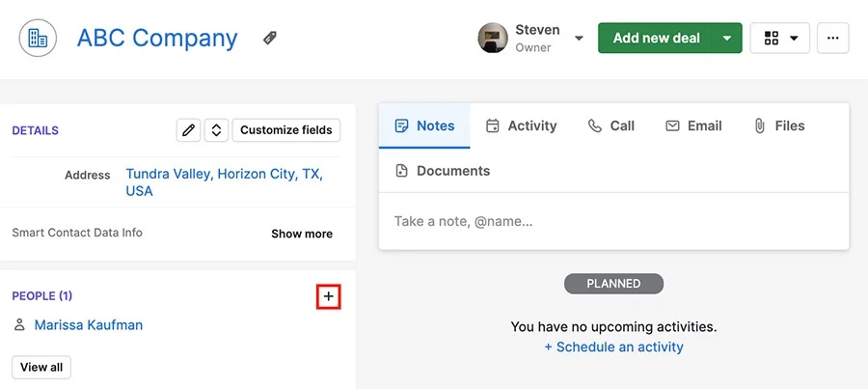The image size is (868, 389).
Task: Click the Add new deal button
Action: pyautogui.click(x=656, y=38)
